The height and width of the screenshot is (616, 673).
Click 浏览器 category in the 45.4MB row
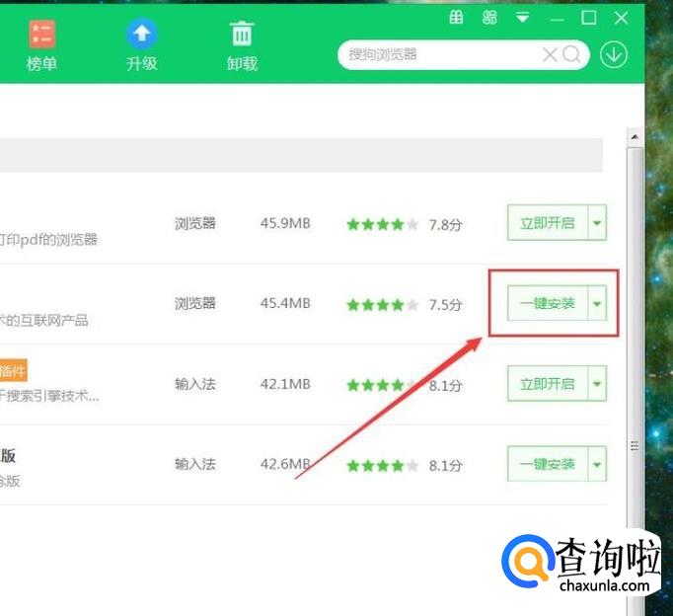(194, 303)
